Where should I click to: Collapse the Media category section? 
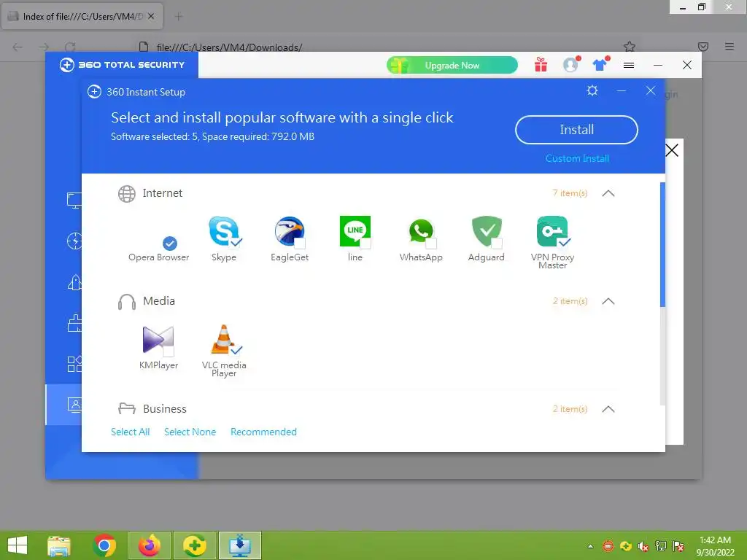[608, 301]
